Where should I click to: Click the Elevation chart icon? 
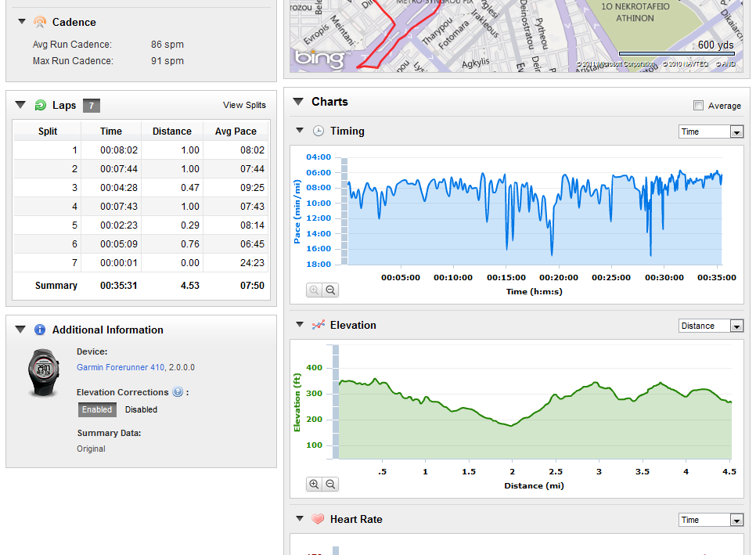tap(319, 325)
